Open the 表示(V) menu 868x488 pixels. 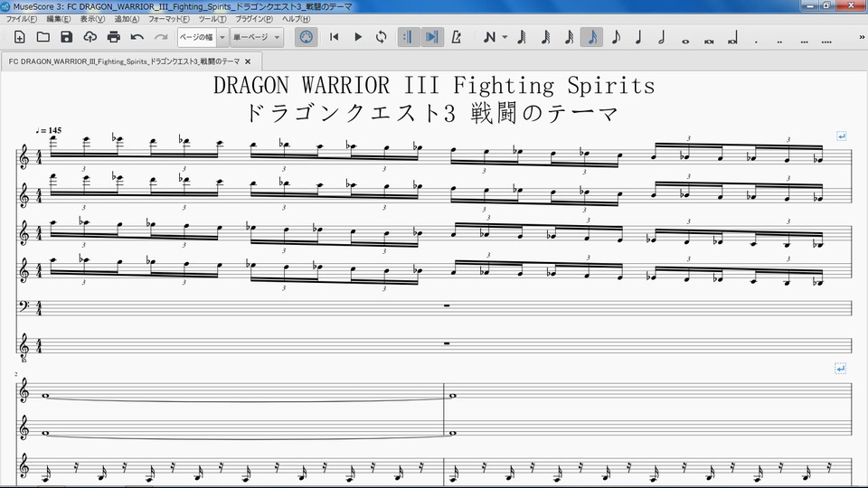[x=92, y=19]
